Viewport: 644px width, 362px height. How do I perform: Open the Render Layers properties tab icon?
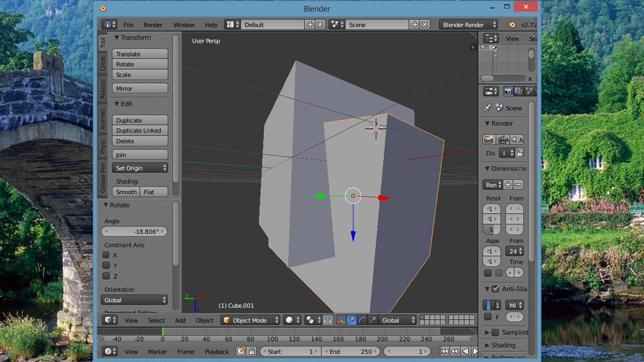[518, 92]
